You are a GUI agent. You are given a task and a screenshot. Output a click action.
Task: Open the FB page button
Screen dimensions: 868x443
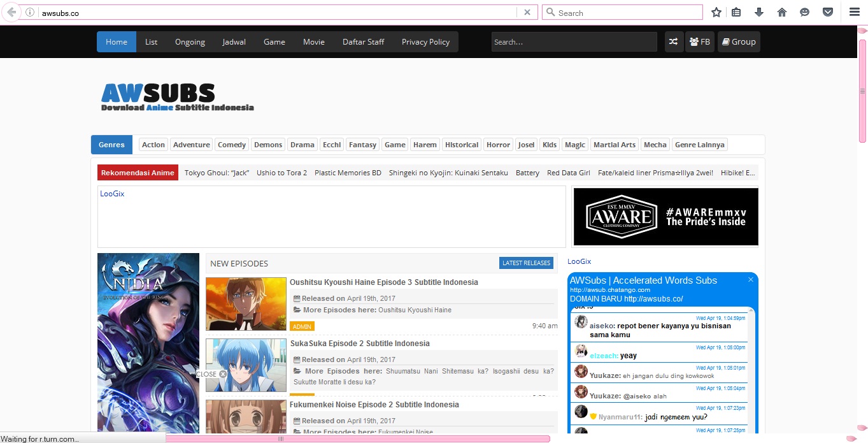coord(700,41)
